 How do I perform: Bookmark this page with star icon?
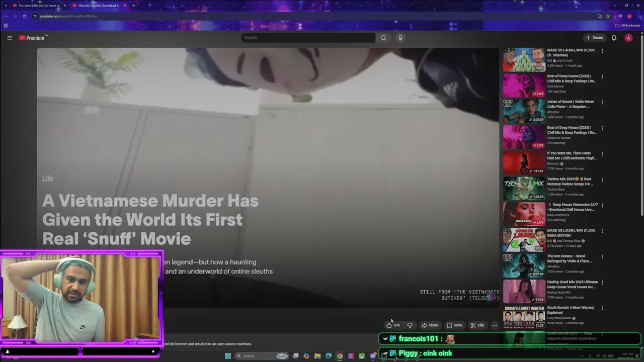click(x=608, y=16)
